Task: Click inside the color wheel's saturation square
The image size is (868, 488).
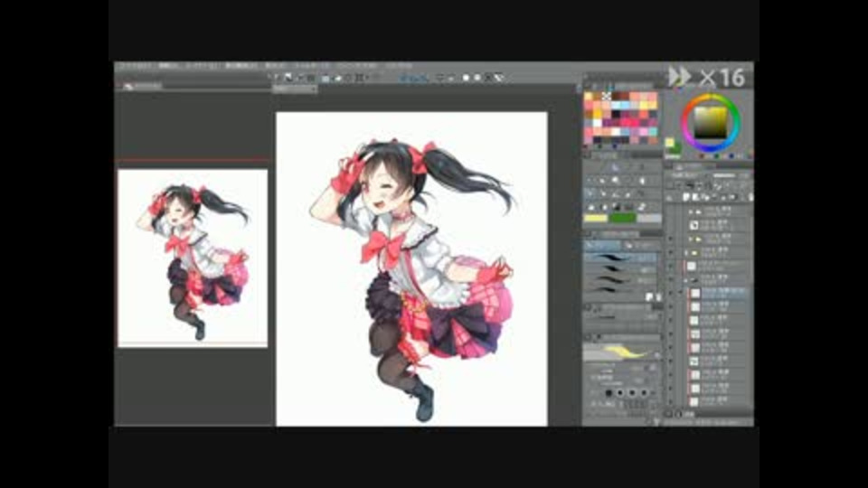Action: (x=711, y=122)
